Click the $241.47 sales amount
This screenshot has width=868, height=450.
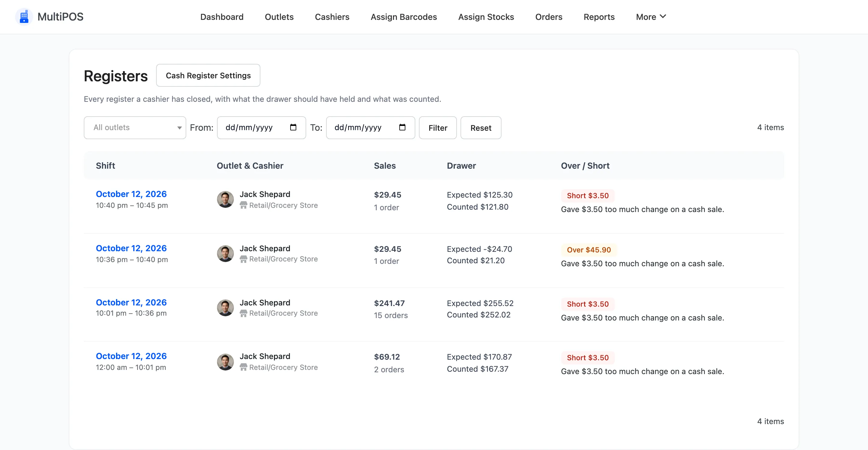(389, 303)
